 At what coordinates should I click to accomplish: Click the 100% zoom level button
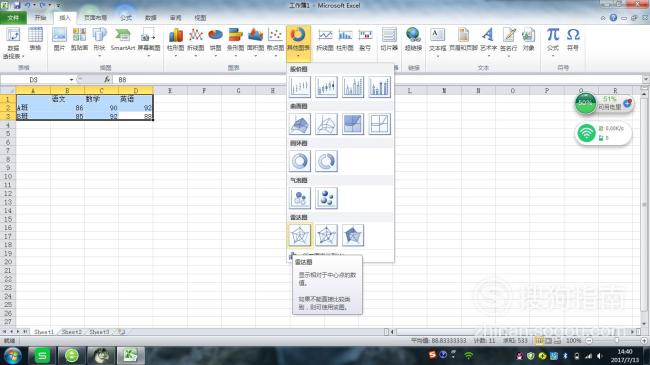tap(573, 341)
